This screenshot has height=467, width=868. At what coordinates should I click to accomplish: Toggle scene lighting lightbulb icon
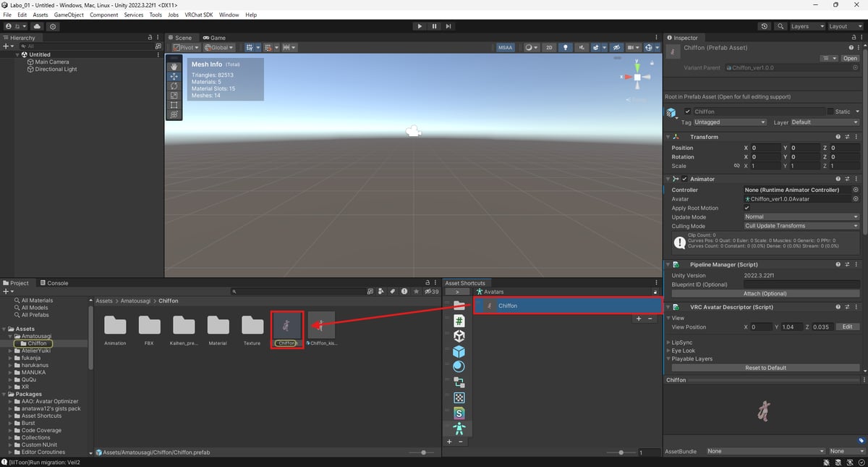566,48
